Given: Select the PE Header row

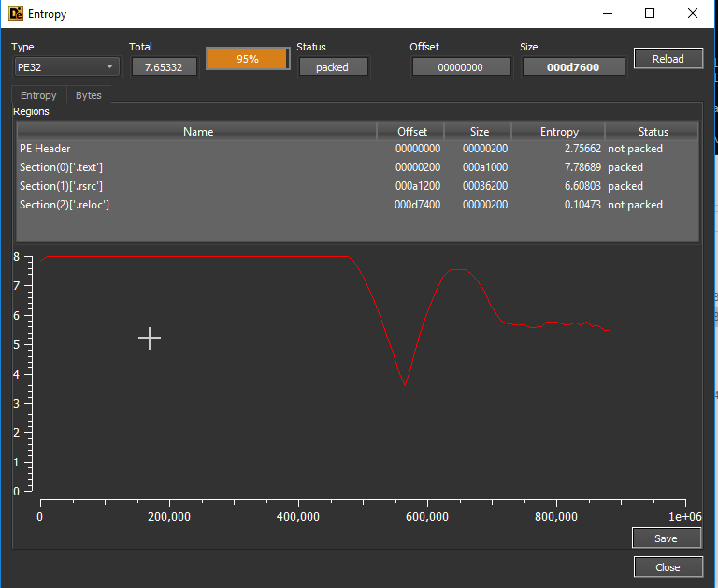Looking at the screenshot, I should (358, 149).
